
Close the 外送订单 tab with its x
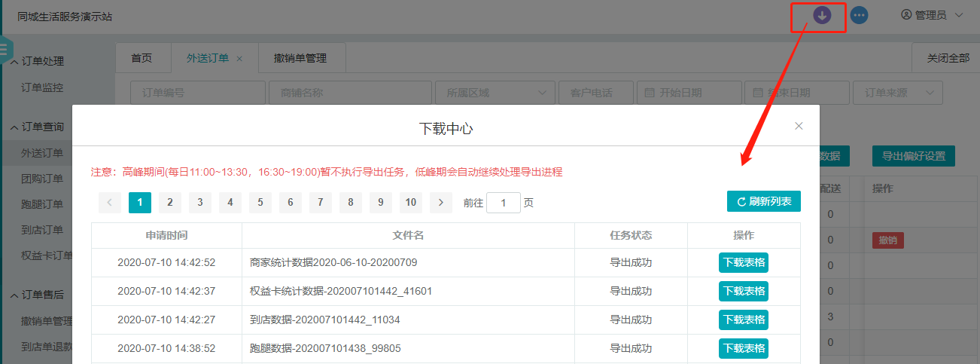click(239, 58)
